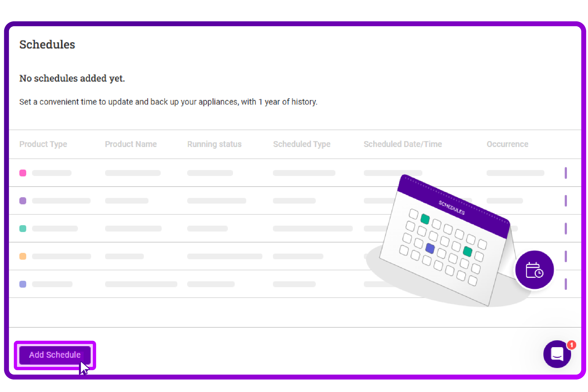
Task: Click the teal product type swatch
Action: pos(23,229)
